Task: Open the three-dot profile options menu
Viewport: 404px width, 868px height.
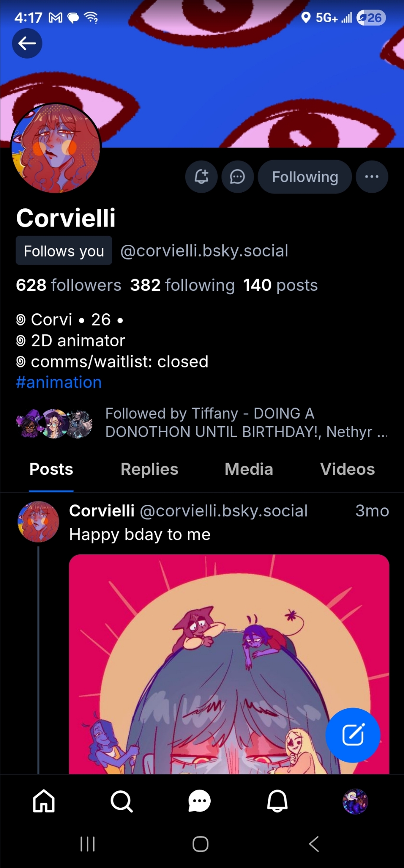Action: [x=371, y=177]
